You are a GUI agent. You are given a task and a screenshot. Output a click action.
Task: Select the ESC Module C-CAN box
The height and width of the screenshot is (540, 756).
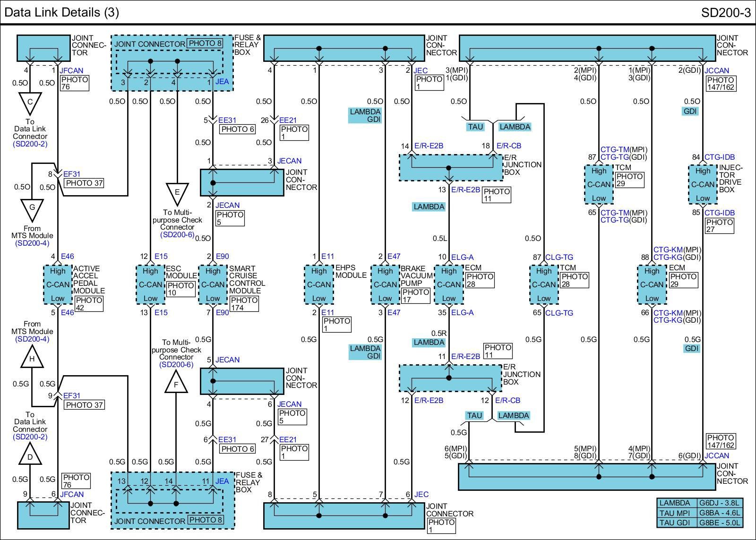point(150,284)
